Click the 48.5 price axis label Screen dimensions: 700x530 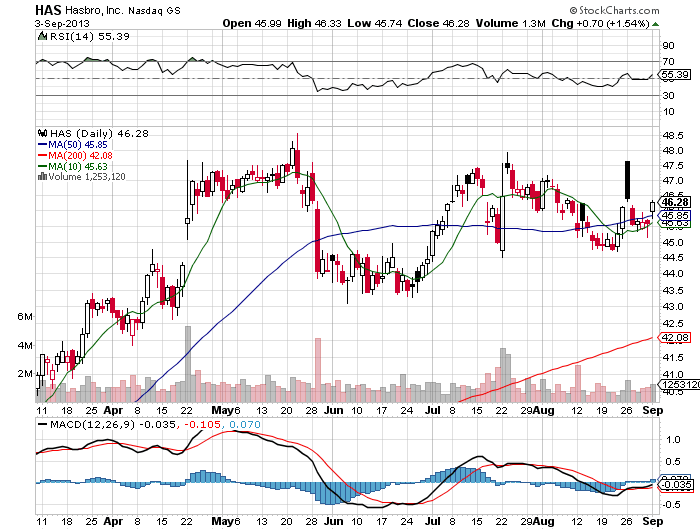pos(672,135)
